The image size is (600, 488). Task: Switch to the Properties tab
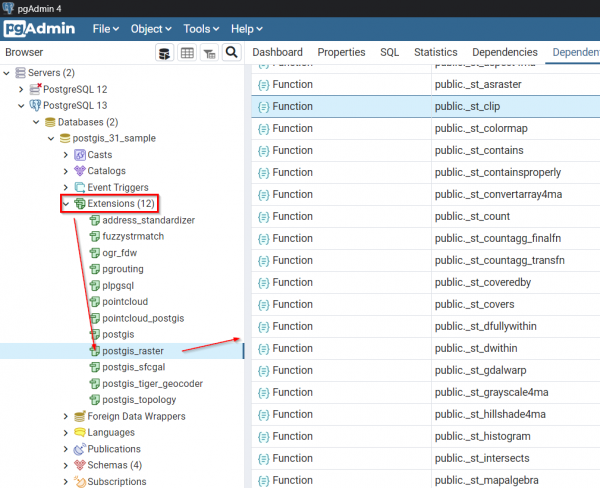tap(341, 52)
